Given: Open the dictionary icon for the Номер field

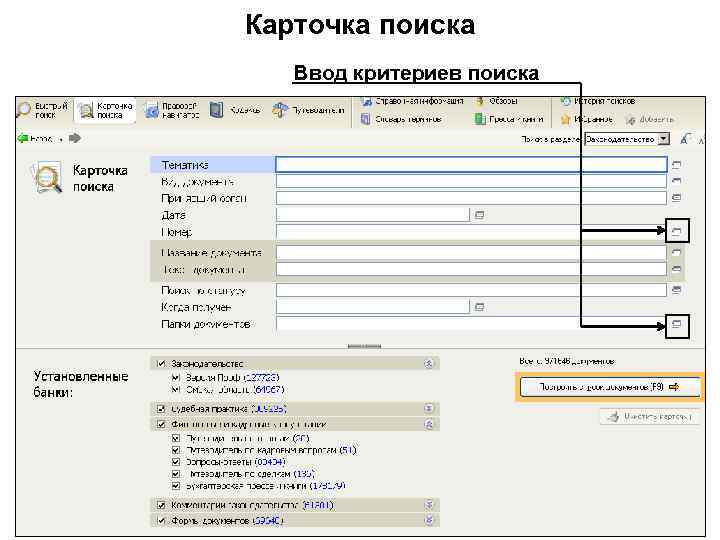Looking at the screenshot, I should (677, 231).
